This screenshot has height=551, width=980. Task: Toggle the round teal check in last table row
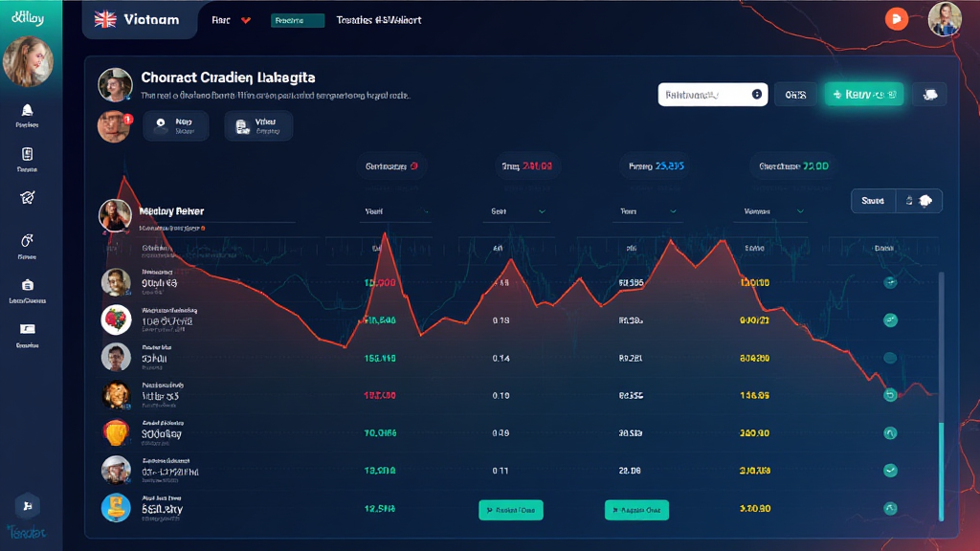tap(890, 509)
